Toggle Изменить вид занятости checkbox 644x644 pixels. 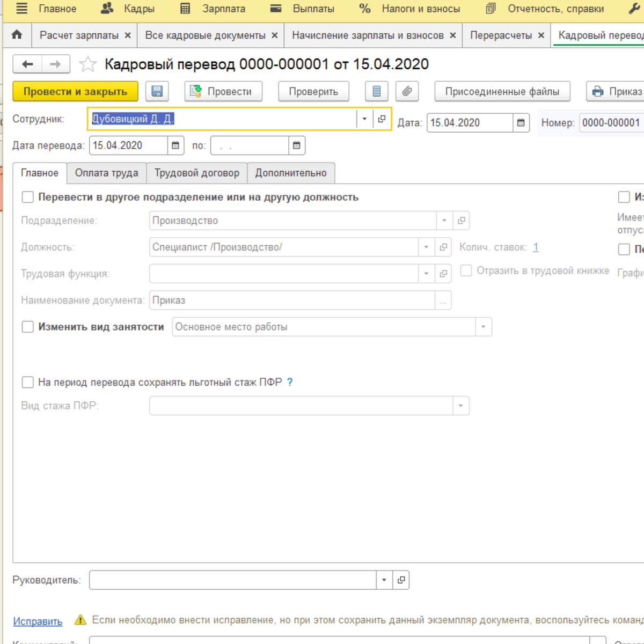[28, 327]
